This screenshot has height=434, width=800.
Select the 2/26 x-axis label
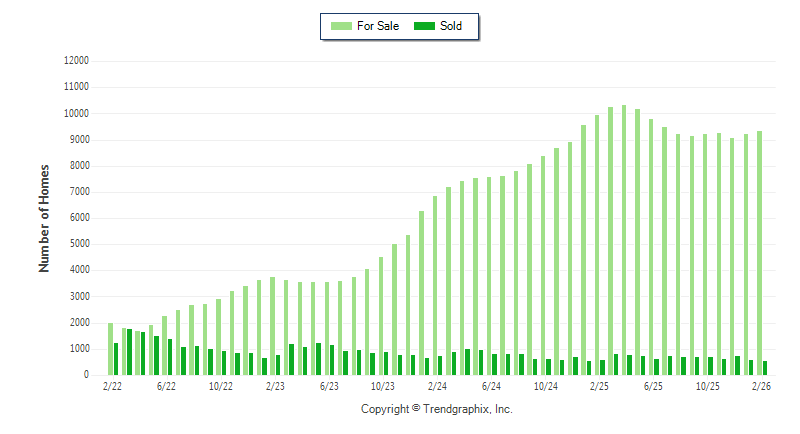tap(761, 386)
